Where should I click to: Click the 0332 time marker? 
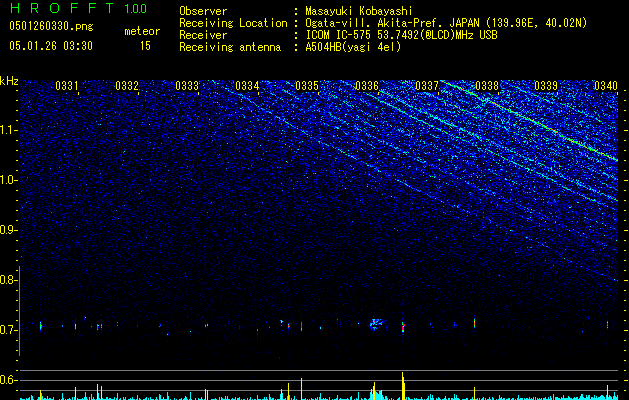click(x=127, y=86)
